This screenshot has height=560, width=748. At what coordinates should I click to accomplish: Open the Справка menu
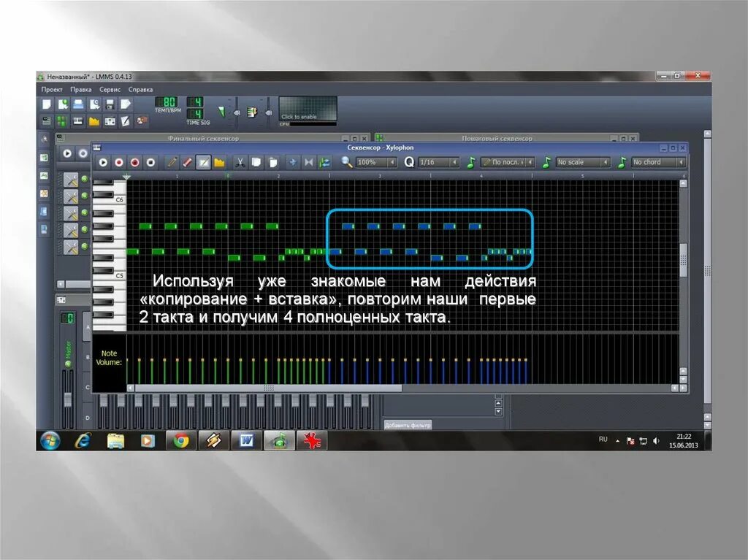pyautogui.click(x=140, y=89)
